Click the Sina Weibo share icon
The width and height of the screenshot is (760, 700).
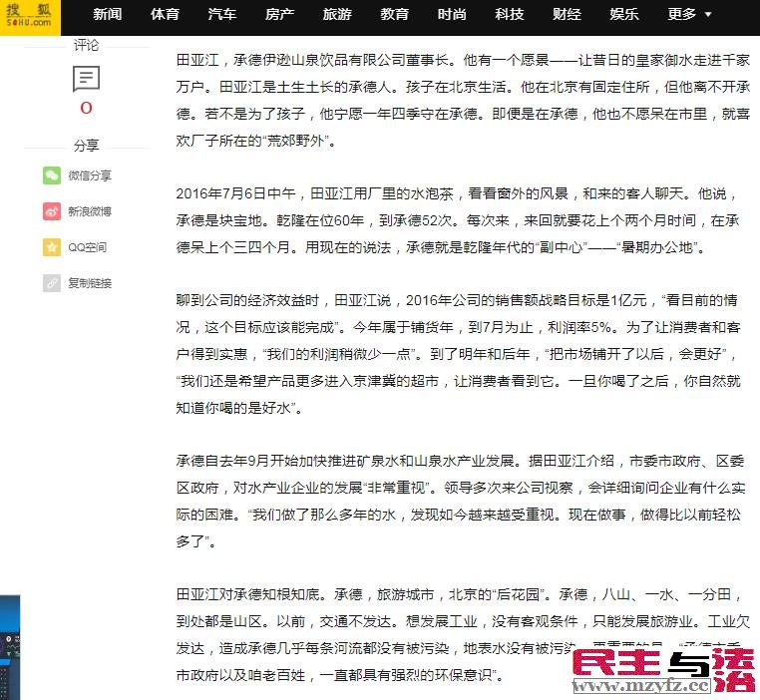[52, 211]
